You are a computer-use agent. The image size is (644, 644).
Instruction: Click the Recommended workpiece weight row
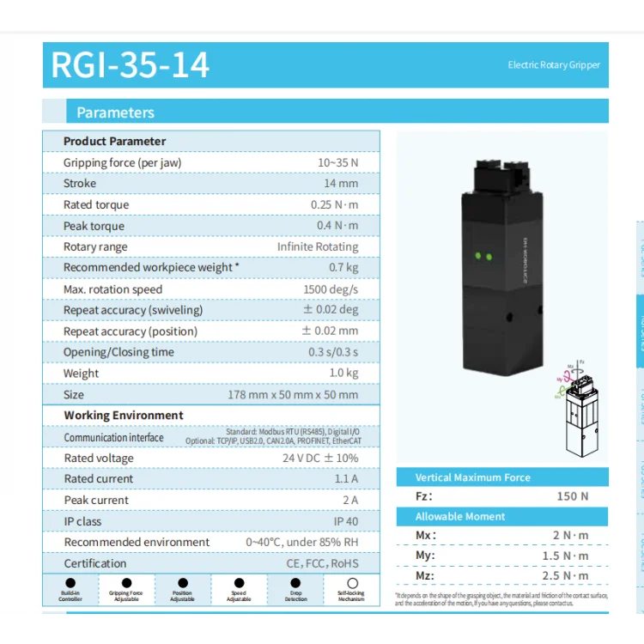pos(211,268)
